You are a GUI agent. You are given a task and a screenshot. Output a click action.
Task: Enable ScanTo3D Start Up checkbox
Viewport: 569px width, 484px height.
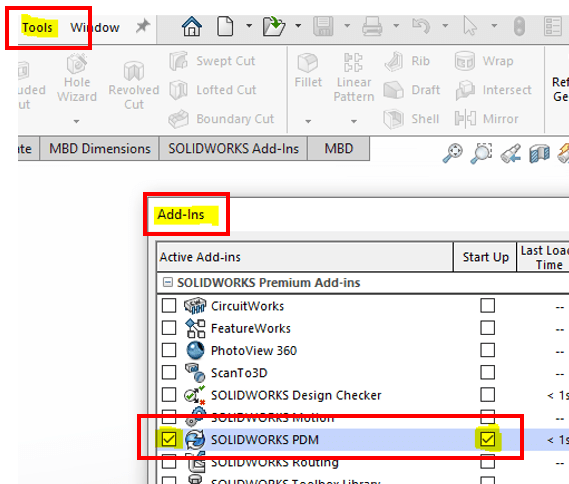487,372
